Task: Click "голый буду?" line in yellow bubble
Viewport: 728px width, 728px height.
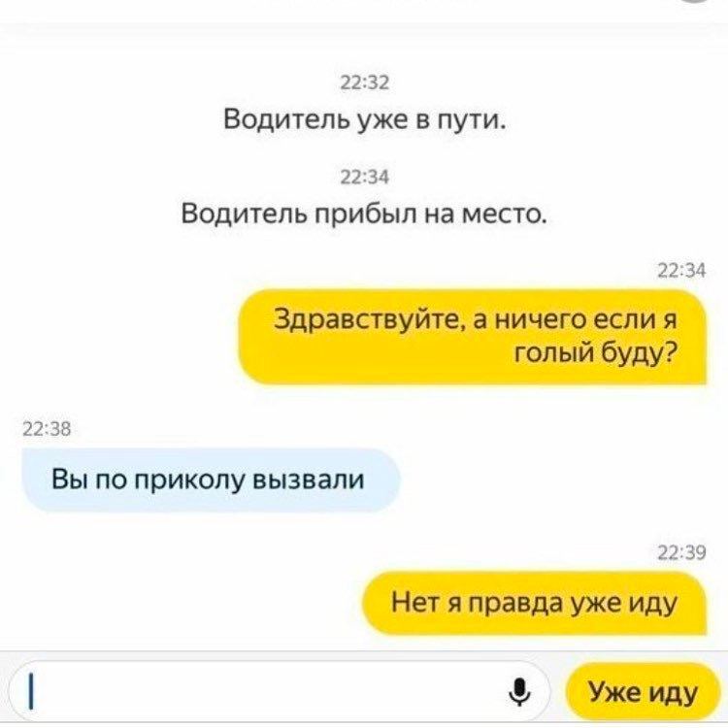Action: 596,355
